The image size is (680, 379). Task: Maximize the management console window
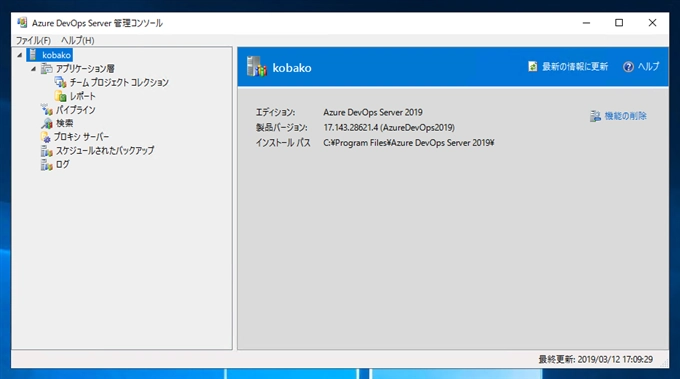[619, 23]
